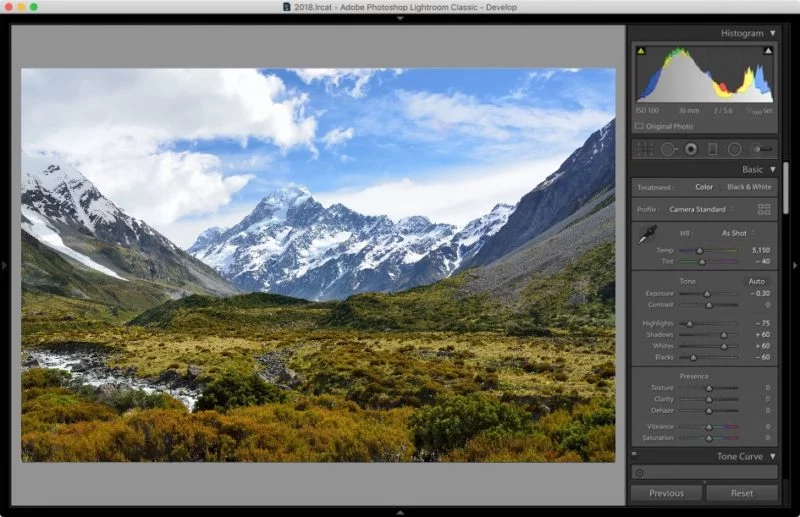Viewport: 800px width, 517px height.
Task: Select the Radial Filter tool
Action: (734, 149)
